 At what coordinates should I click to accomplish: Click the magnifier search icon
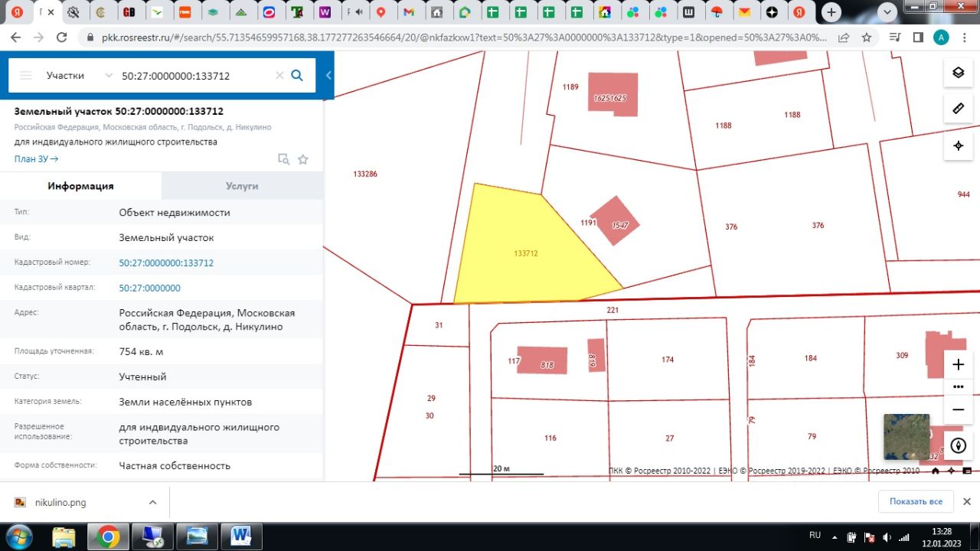[x=298, y=76]
